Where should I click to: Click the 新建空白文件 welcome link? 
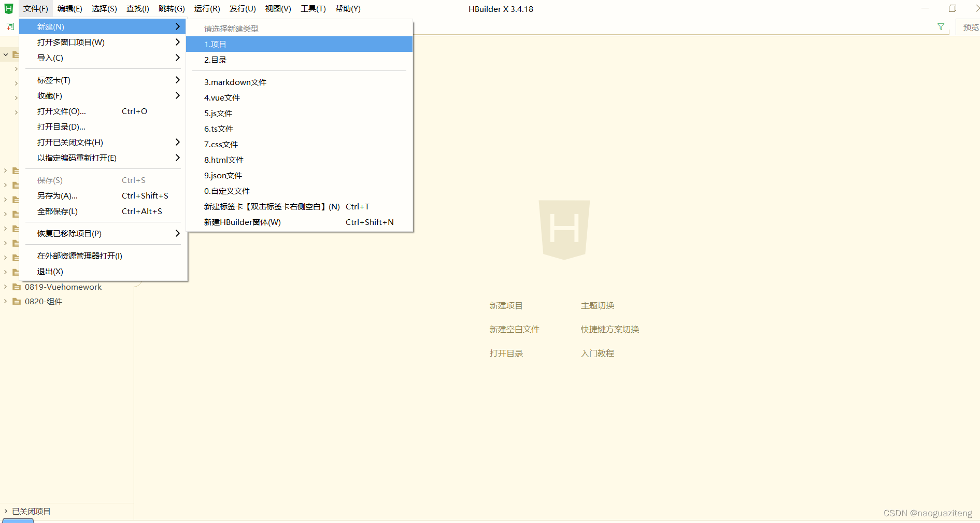514,329
